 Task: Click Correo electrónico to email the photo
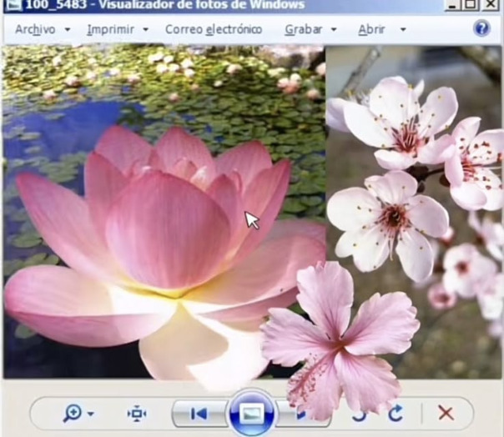coord(213,29)
